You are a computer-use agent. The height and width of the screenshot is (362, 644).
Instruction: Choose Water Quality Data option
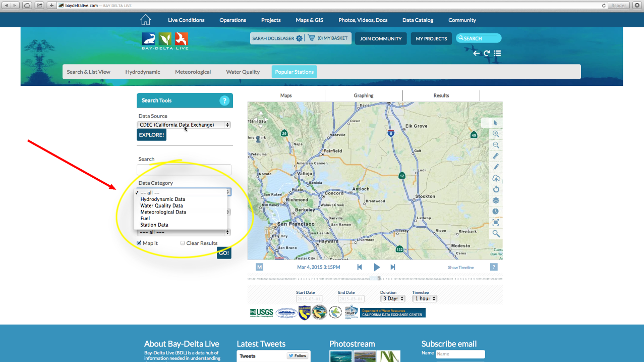click(181, 205)
